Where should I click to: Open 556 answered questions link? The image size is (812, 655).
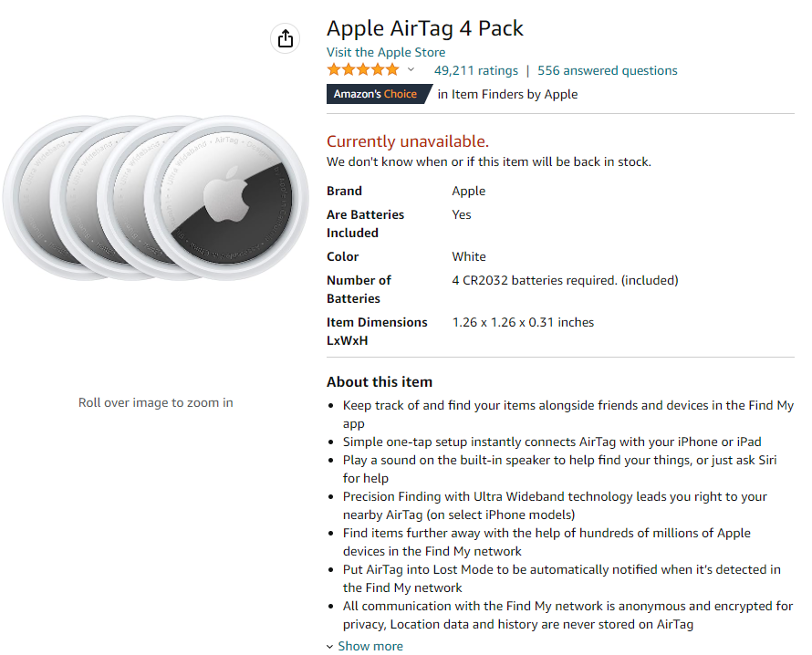607,70
